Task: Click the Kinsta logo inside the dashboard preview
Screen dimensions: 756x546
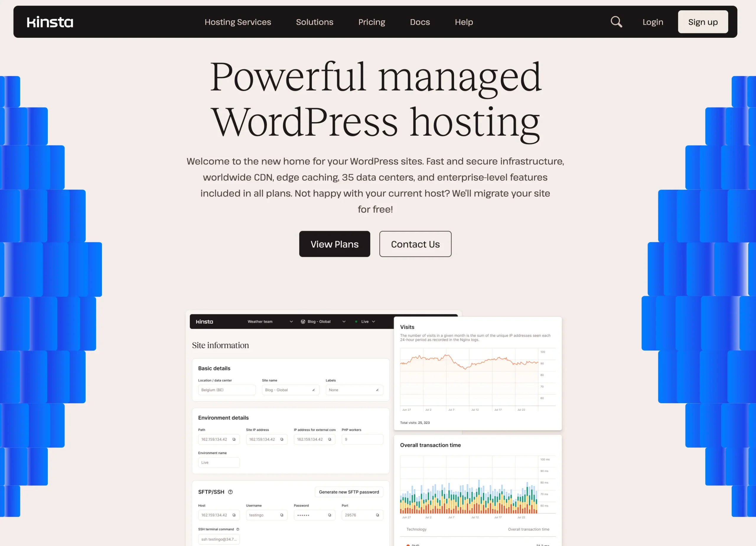Action: coord(204,321)
